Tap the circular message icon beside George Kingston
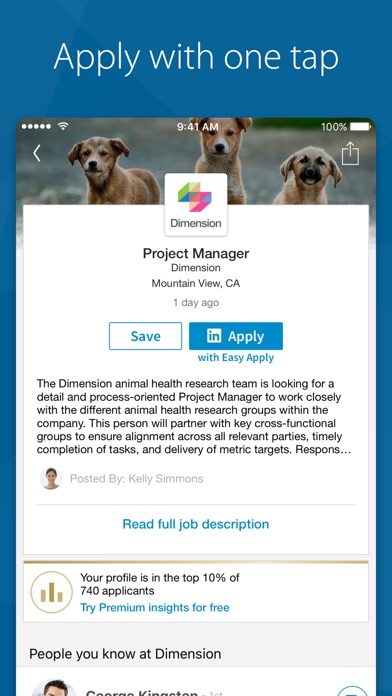This screenshot has height=696, width=392. coord(352,691)
